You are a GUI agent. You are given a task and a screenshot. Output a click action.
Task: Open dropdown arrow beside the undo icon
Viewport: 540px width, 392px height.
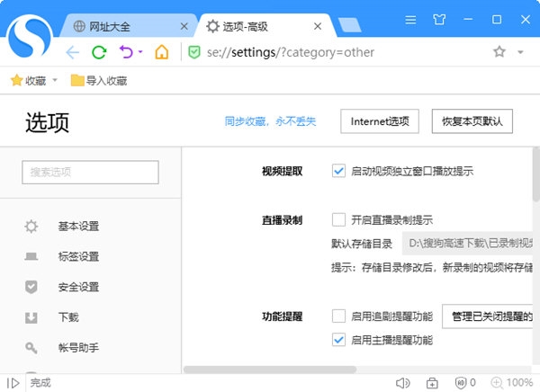pos(140,52)
